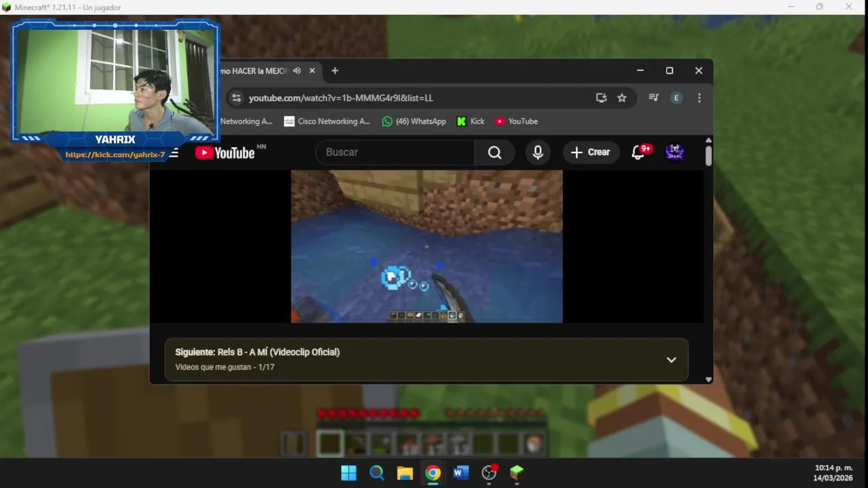Expand the playlist panel chevron
Screen dimensions: 868x488
click(671, 360)
